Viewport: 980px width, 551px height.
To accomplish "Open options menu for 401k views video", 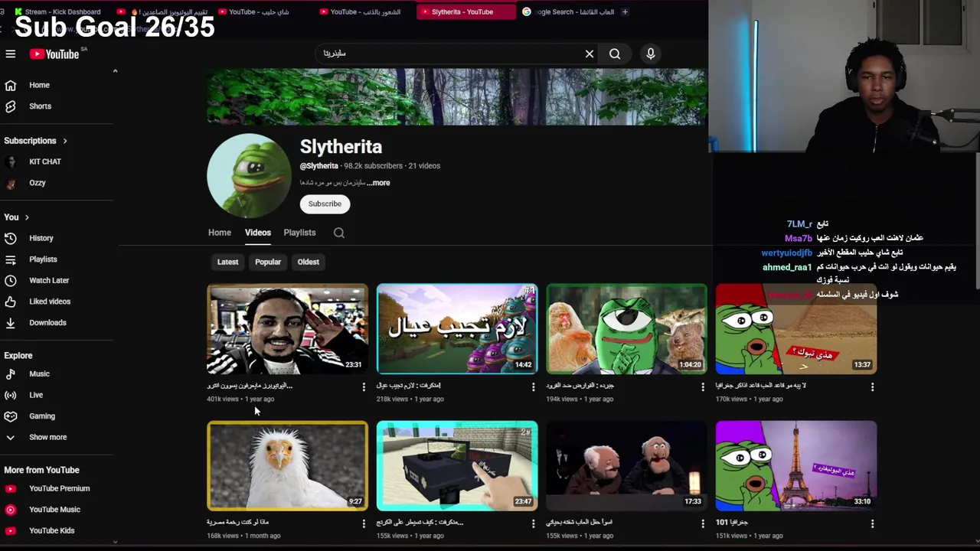I will coord(364,387).
